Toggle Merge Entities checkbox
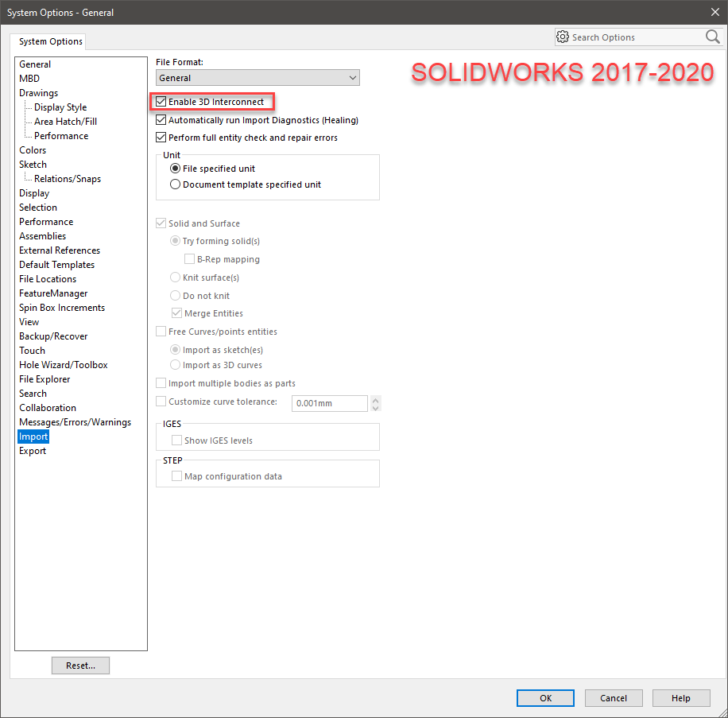Screen dimensions: 728x718 pyautogui.click(x=176, y=313)
